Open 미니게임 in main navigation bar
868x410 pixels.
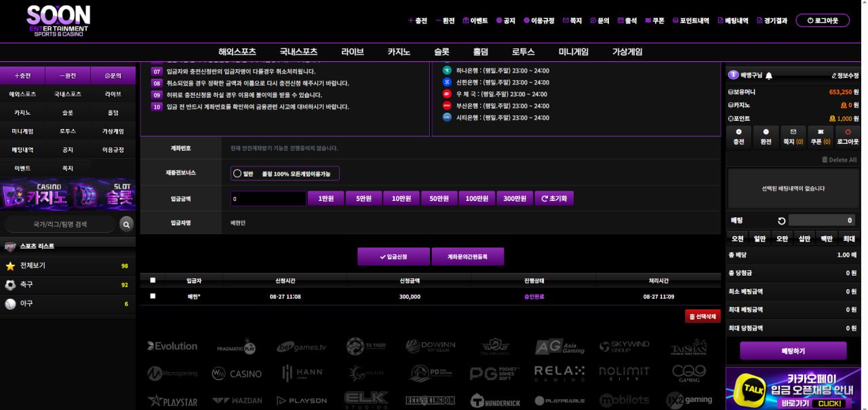tap(573, 52)
